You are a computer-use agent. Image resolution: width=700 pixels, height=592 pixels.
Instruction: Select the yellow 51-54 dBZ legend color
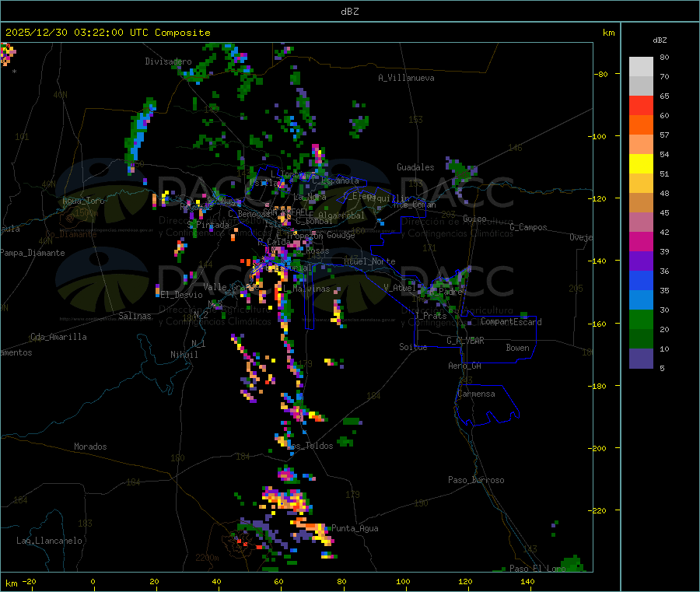[x=641, y=164]
